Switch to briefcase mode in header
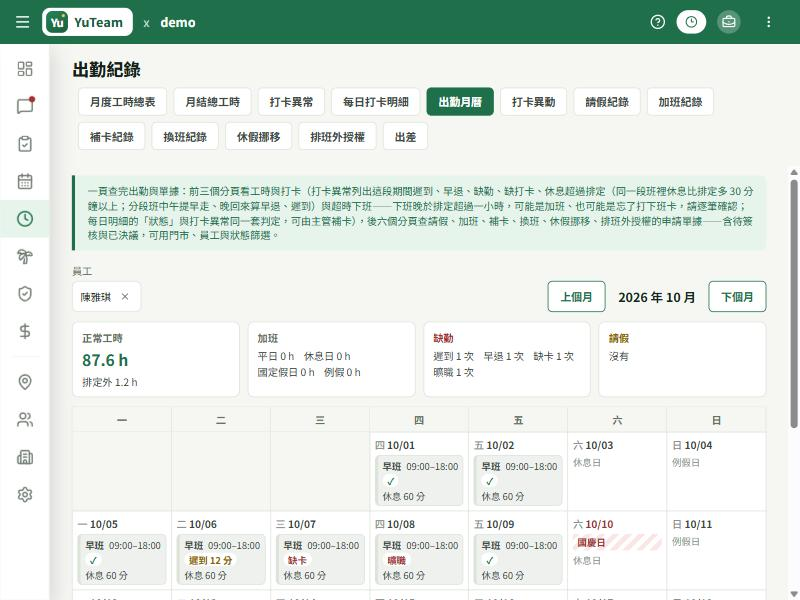The image size is (800, 600). (729, 22)
